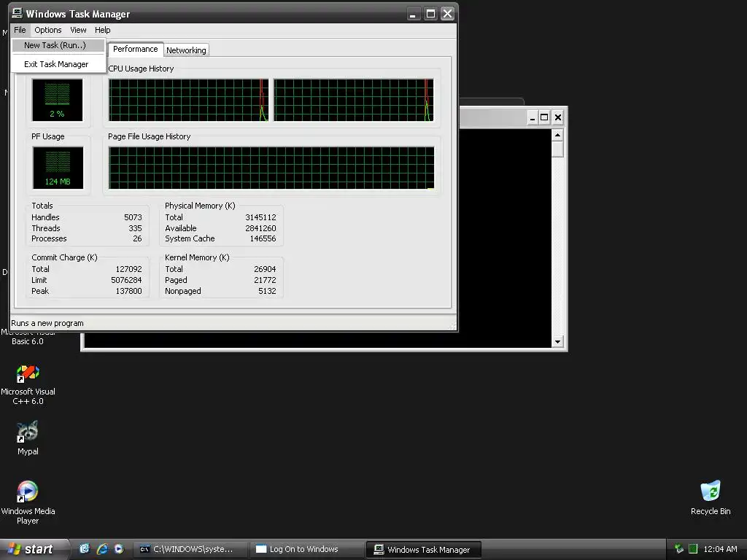This screenshot has height=560, width=747.
Task: Click the Handles value 5073
Action: tap(133, 217)
